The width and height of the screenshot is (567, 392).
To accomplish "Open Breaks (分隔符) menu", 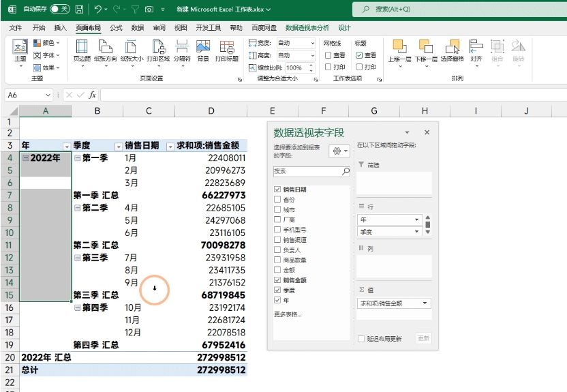I will click(x=182, y=52).
